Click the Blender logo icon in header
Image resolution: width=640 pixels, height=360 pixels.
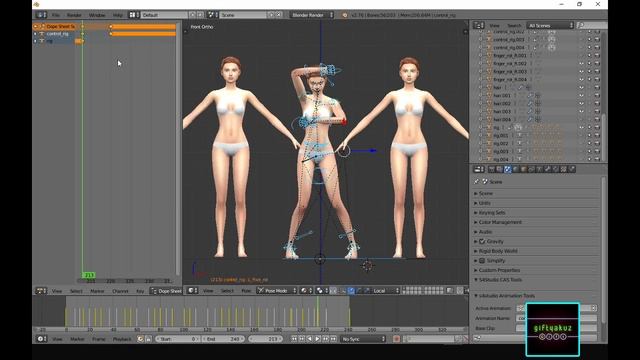[345, 15]
